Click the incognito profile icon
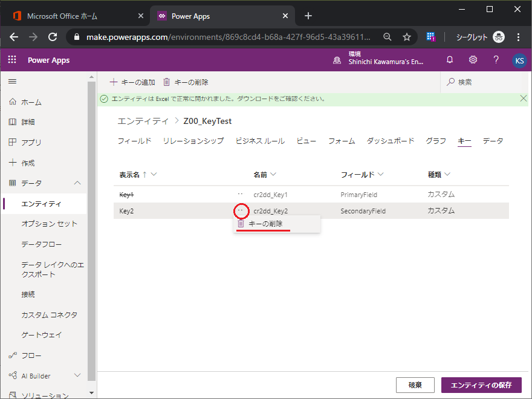 [x=498, y=37]
